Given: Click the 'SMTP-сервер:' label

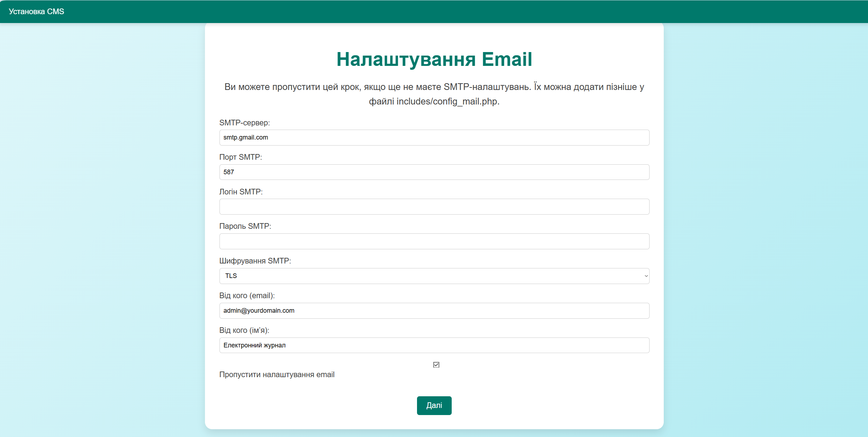Looking at the screenshot, I should [244, 123].
